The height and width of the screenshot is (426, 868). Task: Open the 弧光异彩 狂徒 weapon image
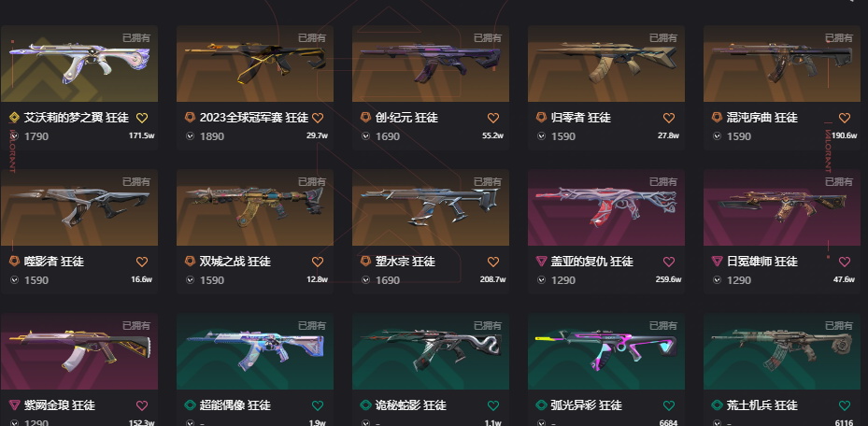606,351
